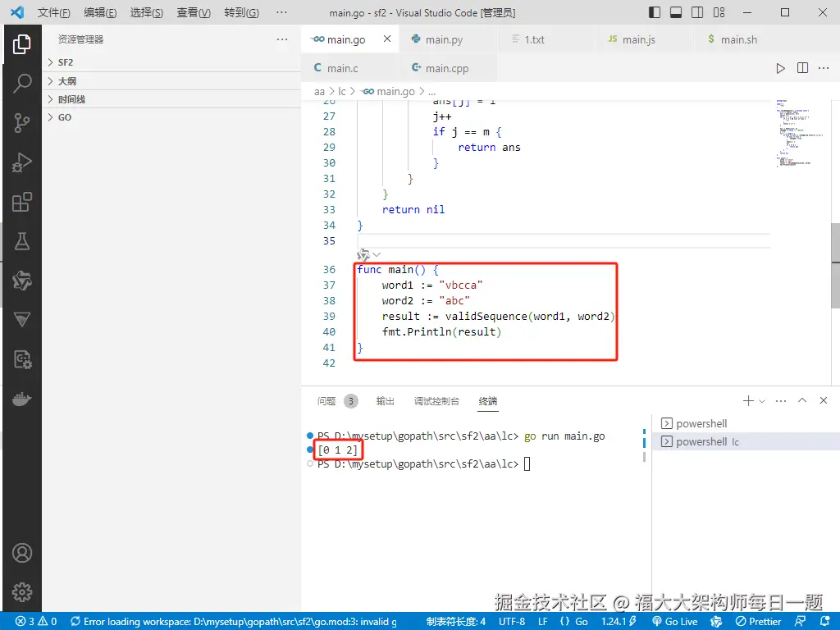Run the Go file with play icon

pos(781,68)
